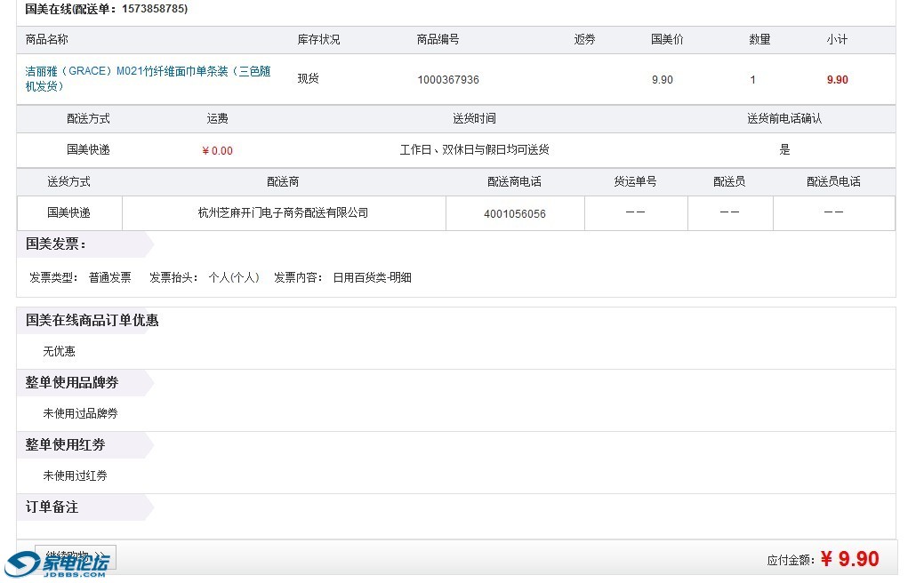
Task: Click the 商品编号 column header
Action: point(438,39)
